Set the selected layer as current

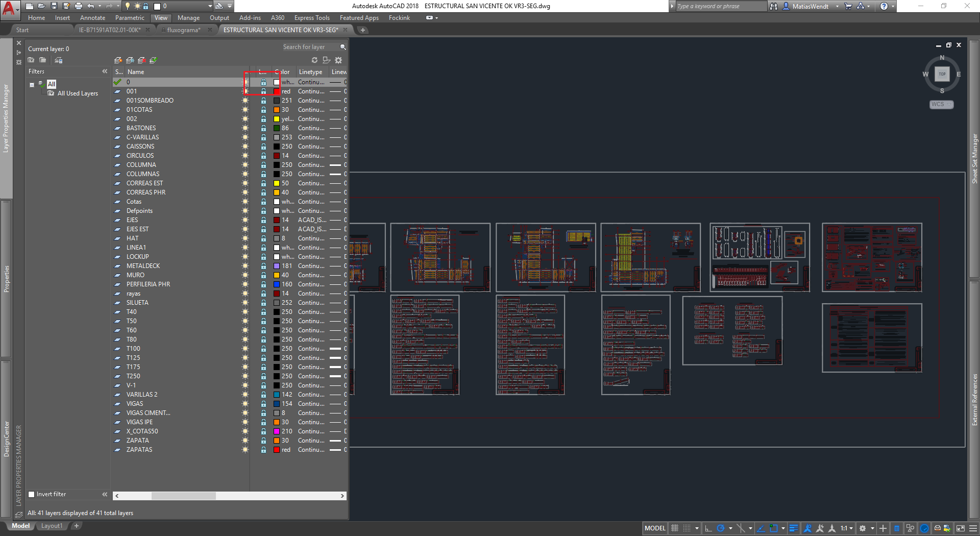click(154, 60)
